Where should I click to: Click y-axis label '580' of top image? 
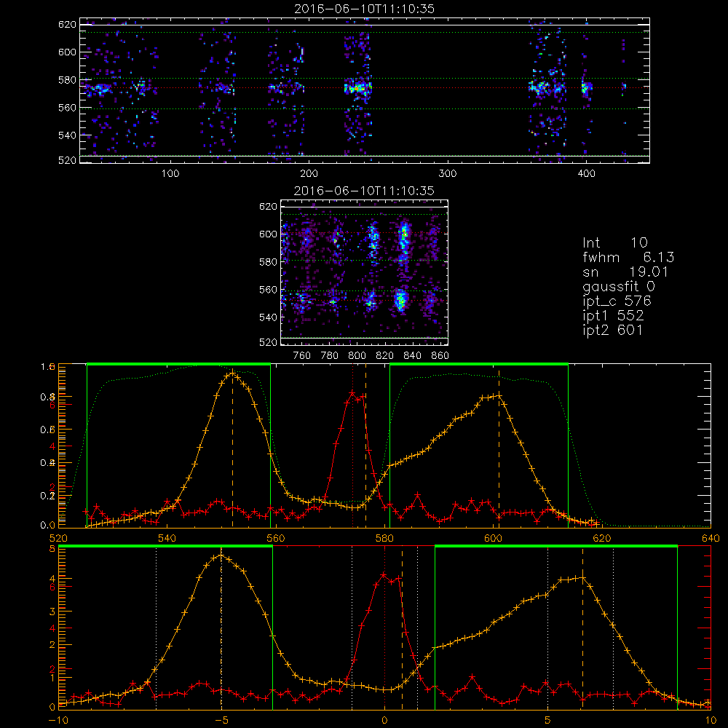[x=67, y=80]
